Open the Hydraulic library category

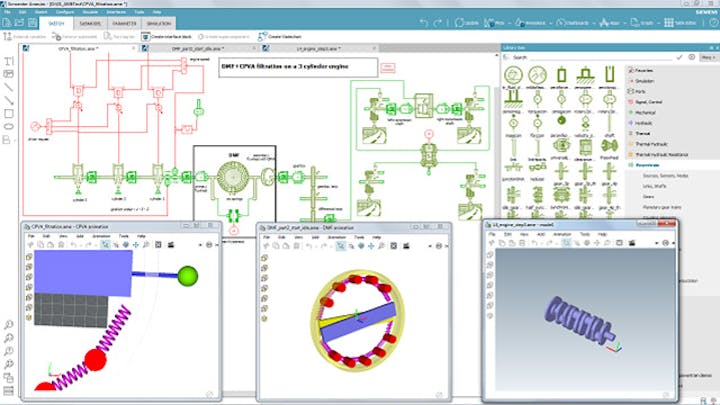644,123
